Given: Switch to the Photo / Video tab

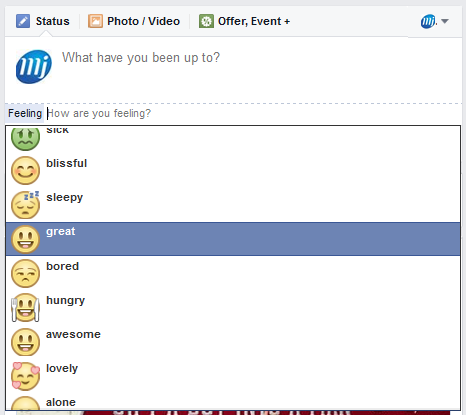Looking at the screenshot, I should point(134,21).
